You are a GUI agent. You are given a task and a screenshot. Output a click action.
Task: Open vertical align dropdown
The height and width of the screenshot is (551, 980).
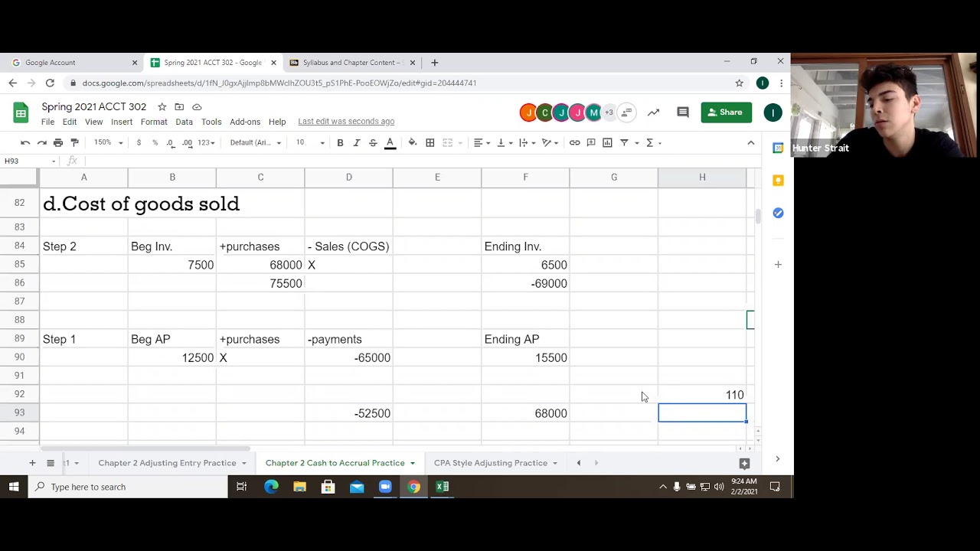[x=504, y=142]
